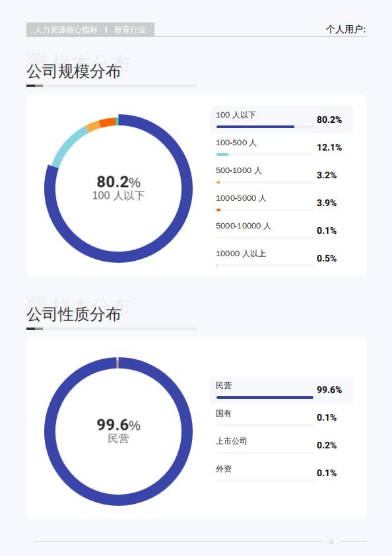Click the 公司规模分布 section heading

tap(74, 71)
